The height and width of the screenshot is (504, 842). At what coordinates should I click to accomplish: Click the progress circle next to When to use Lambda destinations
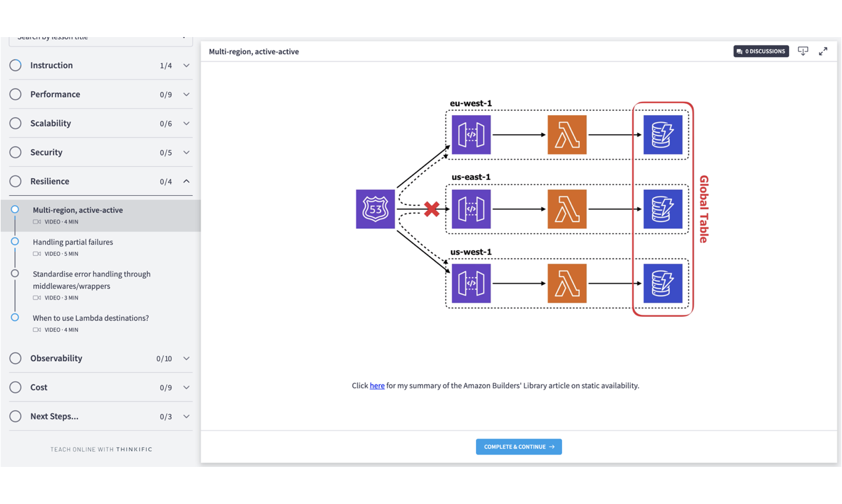tap(15, 317)
